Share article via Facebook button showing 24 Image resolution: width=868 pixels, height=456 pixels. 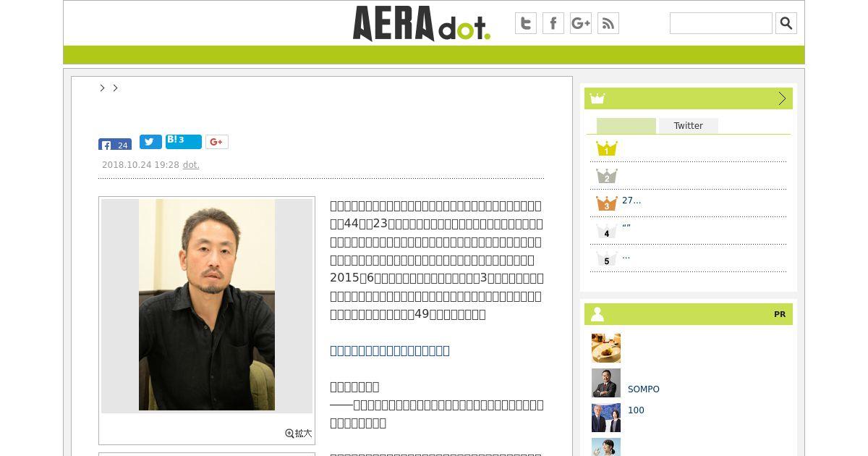coord(115,144)
